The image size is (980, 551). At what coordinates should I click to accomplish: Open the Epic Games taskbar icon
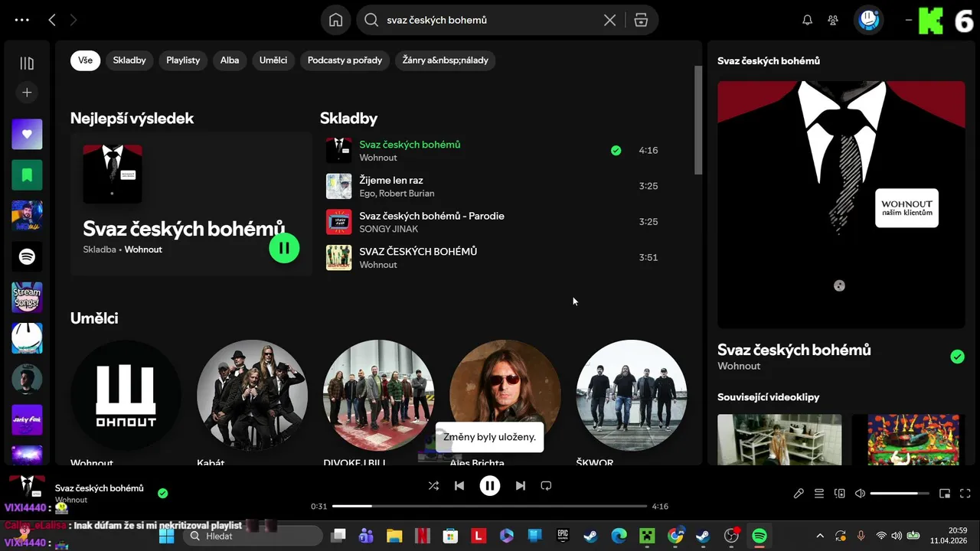click(563, 536)
